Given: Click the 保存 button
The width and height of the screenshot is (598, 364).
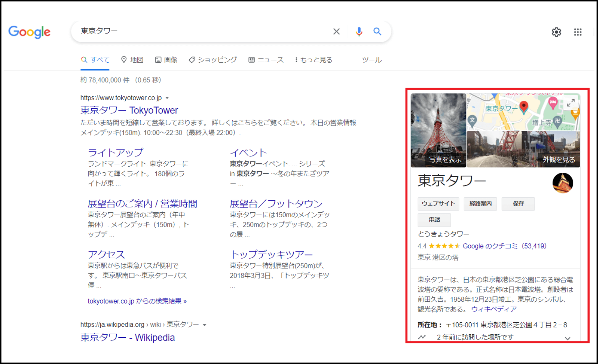Looking at the screenshot, I should pos(518,204).
